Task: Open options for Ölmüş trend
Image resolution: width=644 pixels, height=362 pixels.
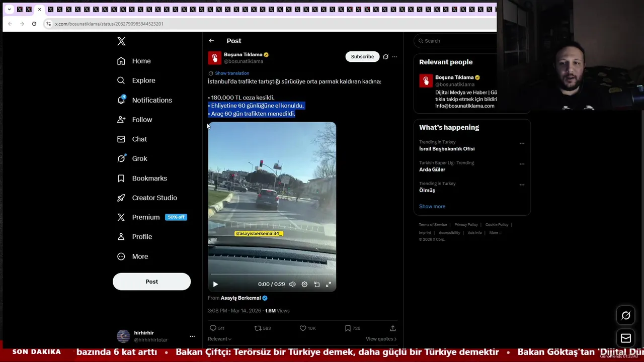Action: coord(522,185)
